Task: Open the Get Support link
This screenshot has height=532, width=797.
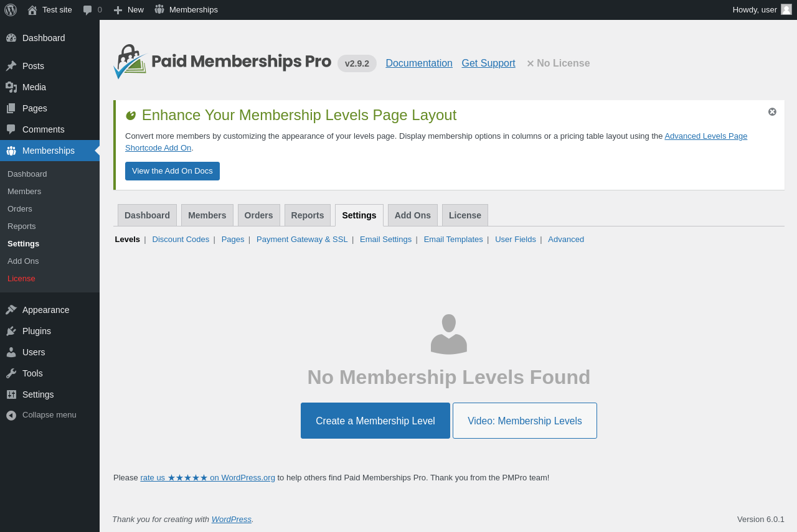Action: 489,63
